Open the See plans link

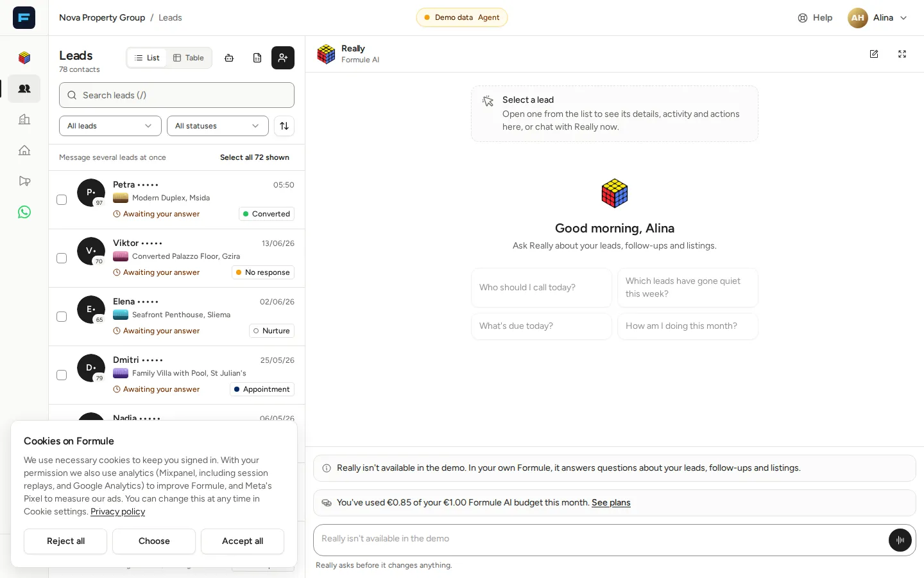point(611,503)
